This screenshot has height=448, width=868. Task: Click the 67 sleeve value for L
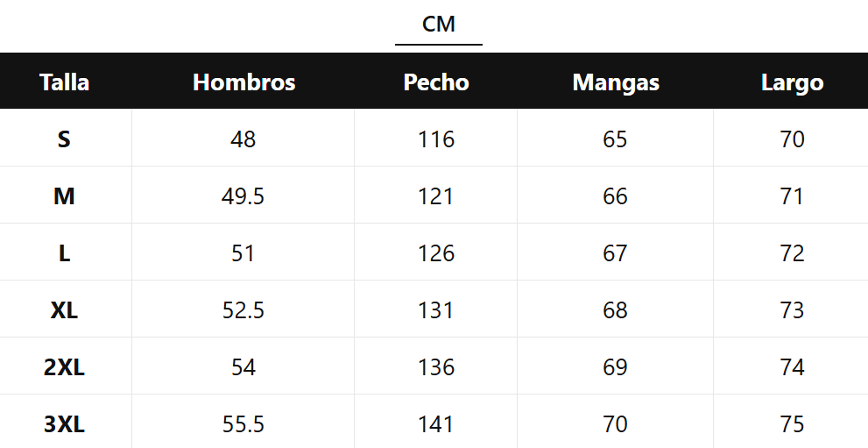616,253
